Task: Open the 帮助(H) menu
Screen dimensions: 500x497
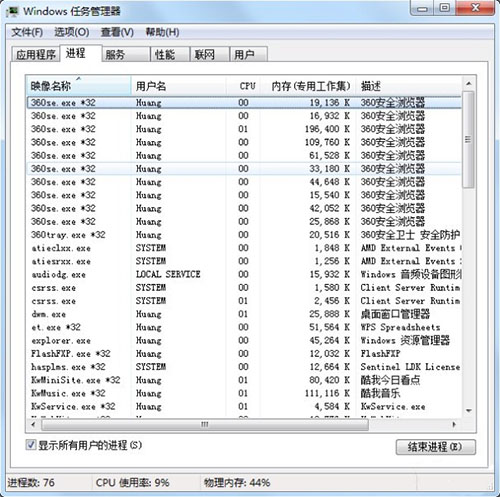Action: pos(162,32)
